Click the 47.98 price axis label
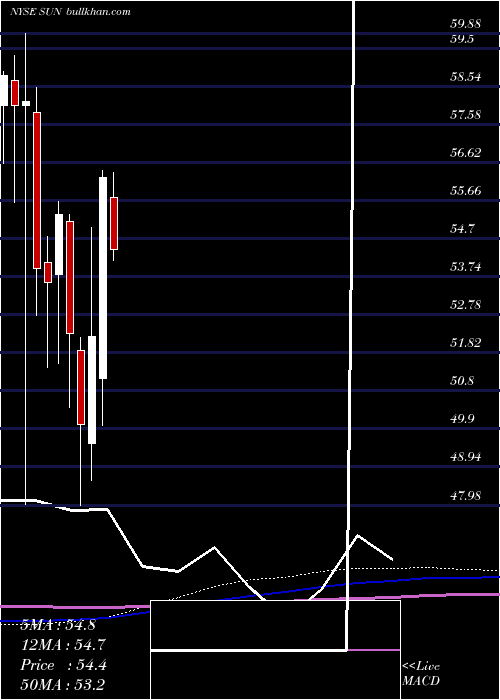 point(465,495)
